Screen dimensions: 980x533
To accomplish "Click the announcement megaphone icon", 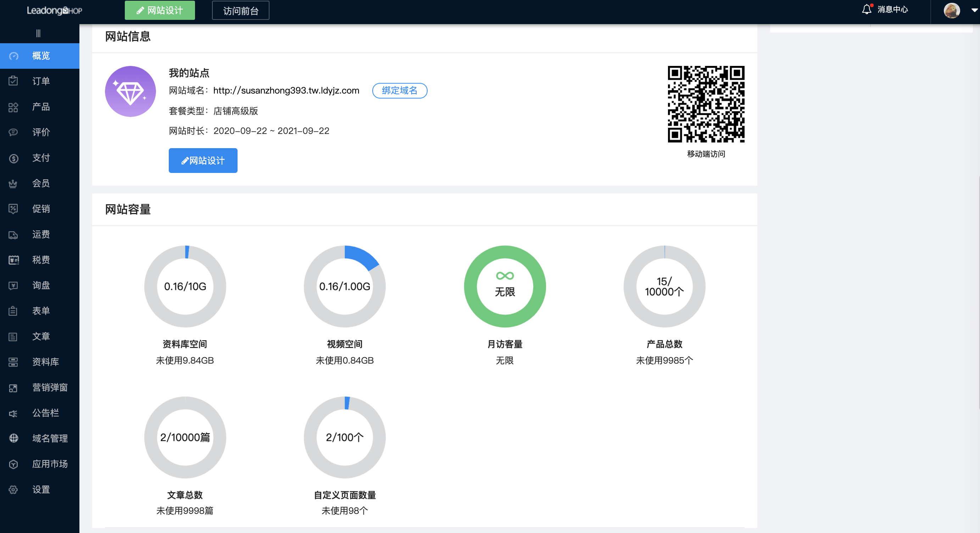I will 13,413.
